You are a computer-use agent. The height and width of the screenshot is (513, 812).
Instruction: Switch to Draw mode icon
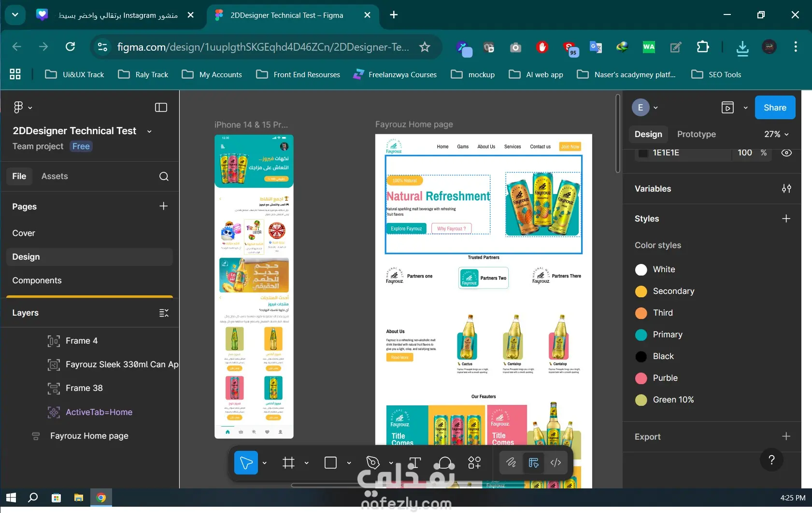511,463
